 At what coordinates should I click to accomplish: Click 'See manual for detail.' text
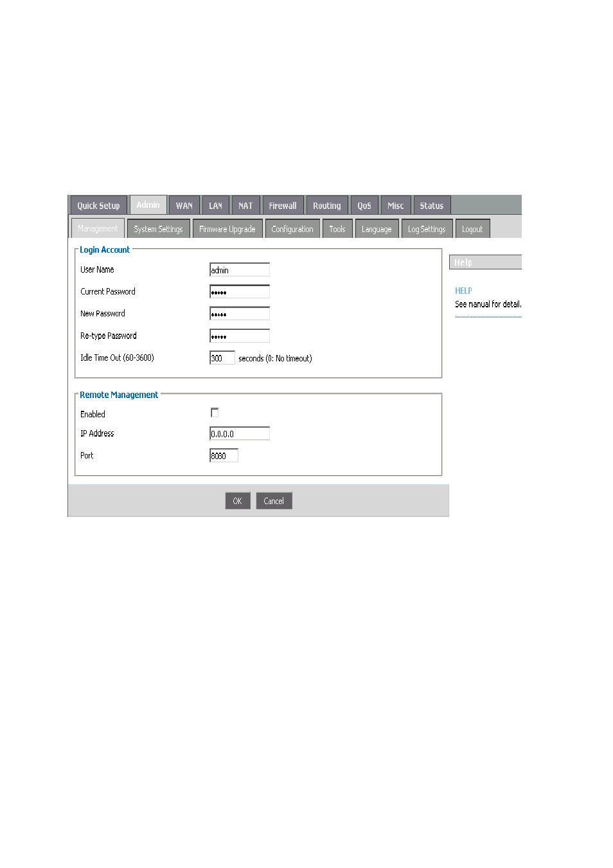point(488,304)
